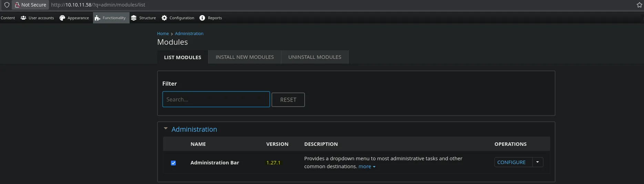Open the Appearance palette menu item
Viewport: 644px width, 184px height.
(x=74, y=18)
